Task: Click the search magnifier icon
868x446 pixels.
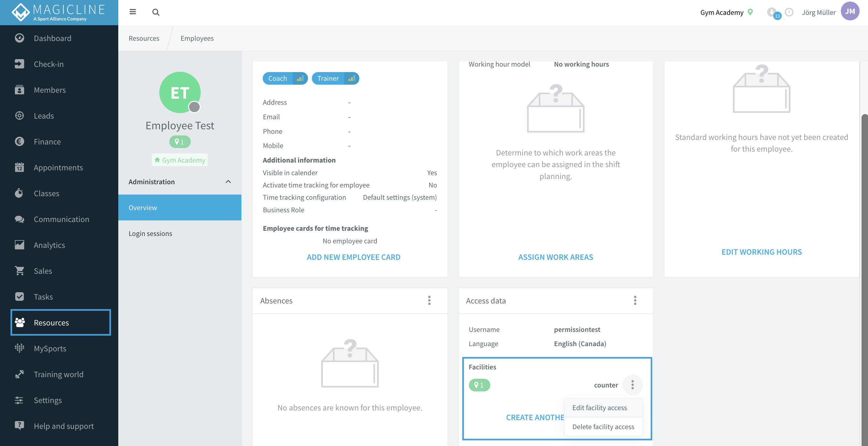Action: click(156, 12)
